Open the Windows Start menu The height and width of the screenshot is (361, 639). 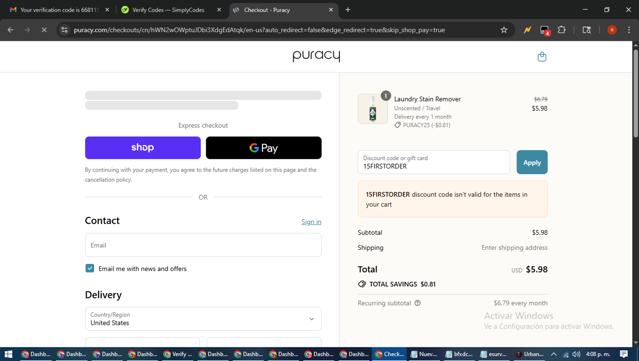[x=8, y=354]
